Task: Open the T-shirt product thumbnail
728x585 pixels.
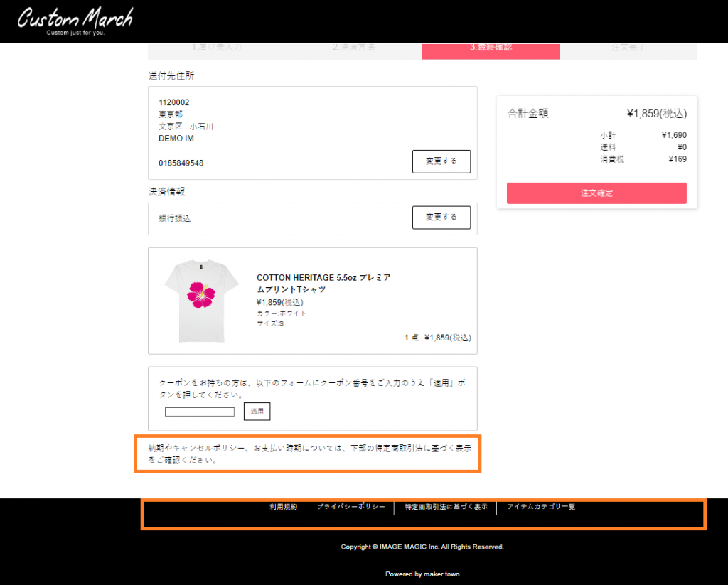Action: coord(201,301)
